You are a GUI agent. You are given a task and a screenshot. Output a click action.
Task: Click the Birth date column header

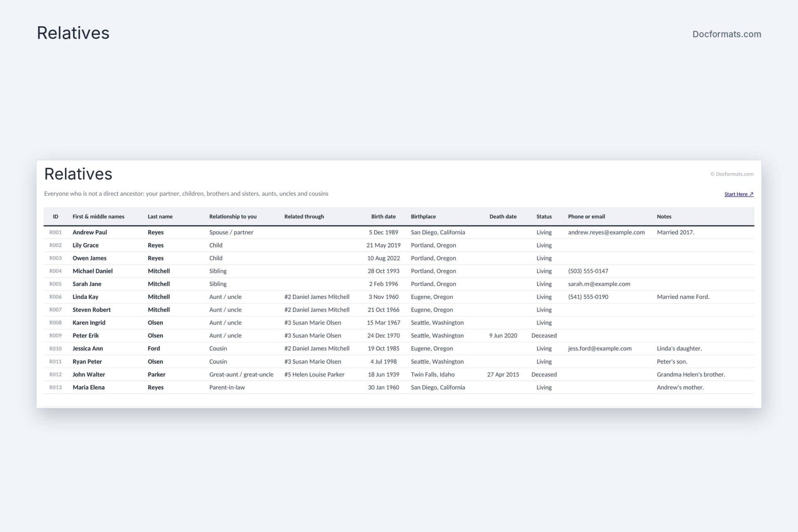pos(383,217)
